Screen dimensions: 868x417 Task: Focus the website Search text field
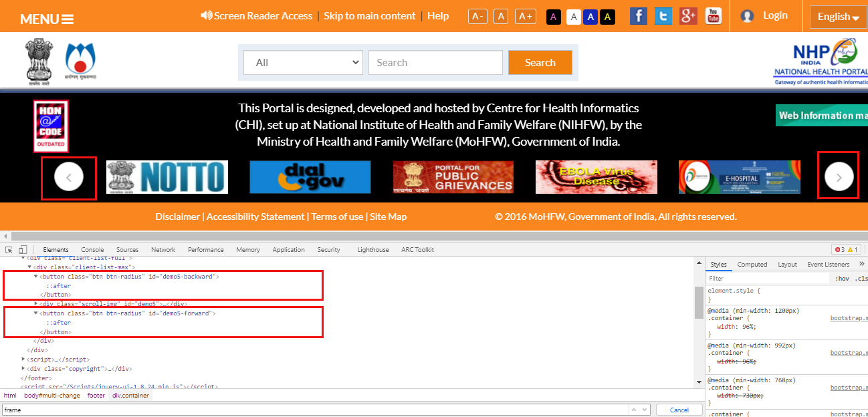[435, 63]
